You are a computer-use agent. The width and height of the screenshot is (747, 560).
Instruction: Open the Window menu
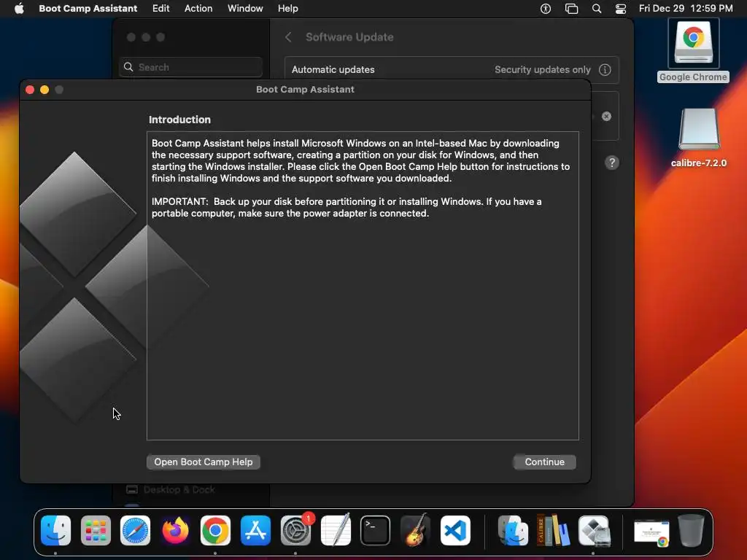tap(245, 9)
